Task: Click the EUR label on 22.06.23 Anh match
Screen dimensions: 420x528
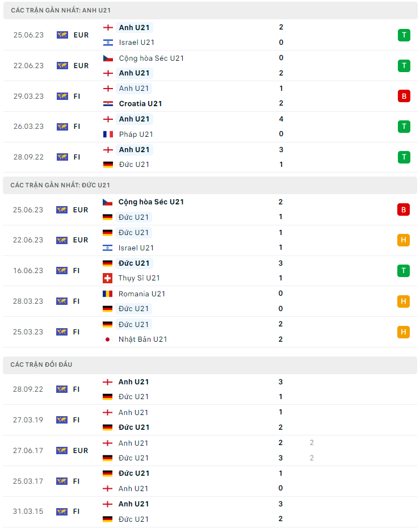Action: pos(81,65)
